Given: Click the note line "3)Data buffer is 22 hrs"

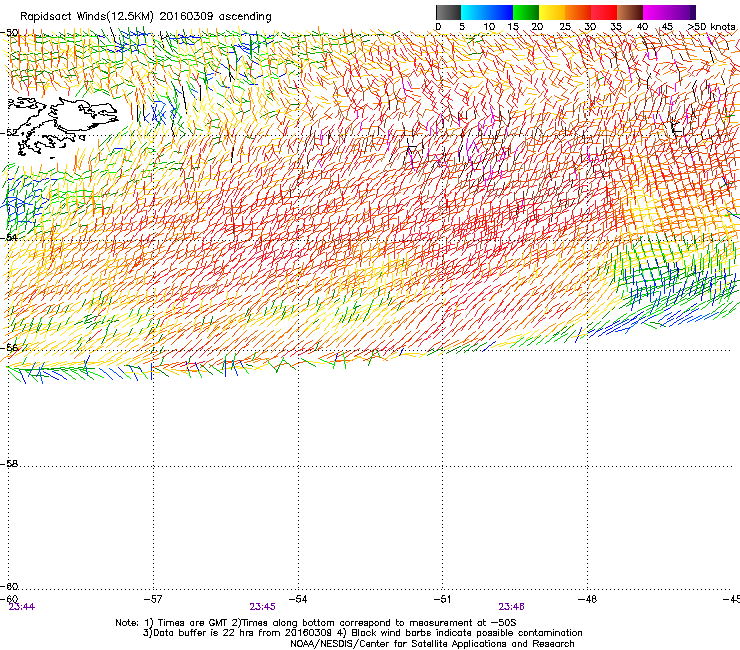Looking at the screenshot, I should (x=363, y=633).
